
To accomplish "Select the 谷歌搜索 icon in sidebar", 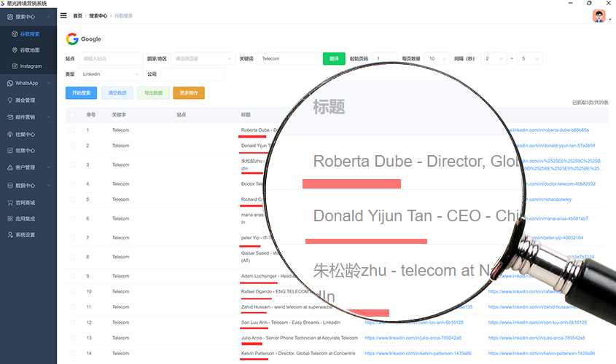I will (x=15, y=34).
